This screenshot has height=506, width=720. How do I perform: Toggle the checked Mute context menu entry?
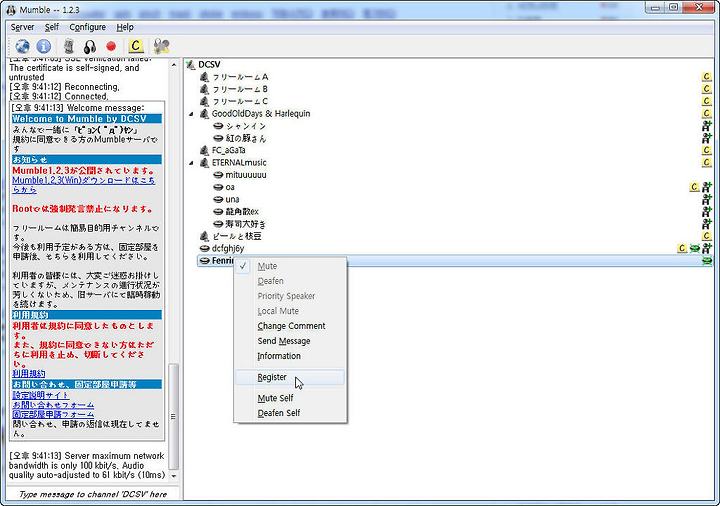pyautogui.click(x=290, y=266)
